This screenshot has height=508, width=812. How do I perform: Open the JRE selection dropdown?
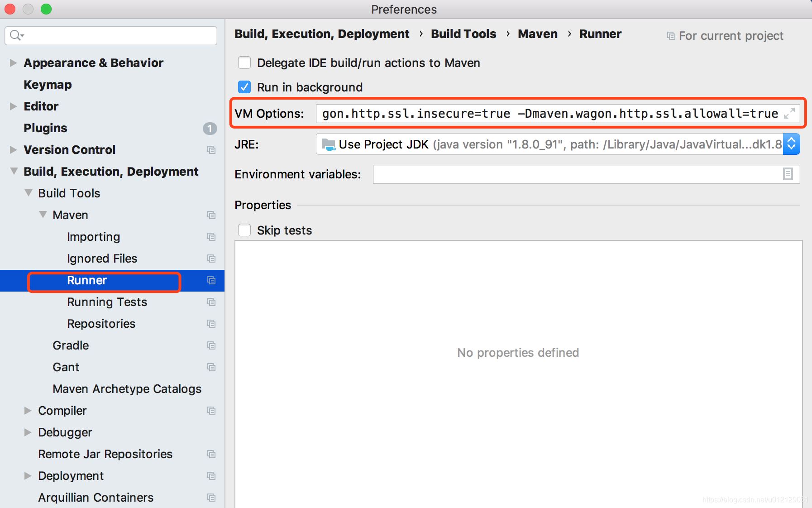791,144
